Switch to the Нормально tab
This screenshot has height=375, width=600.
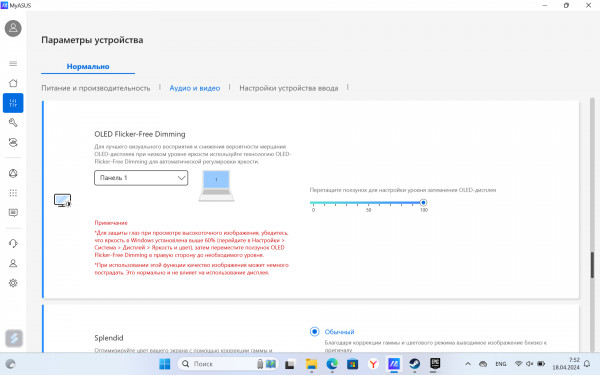click(x=88, y=67)
